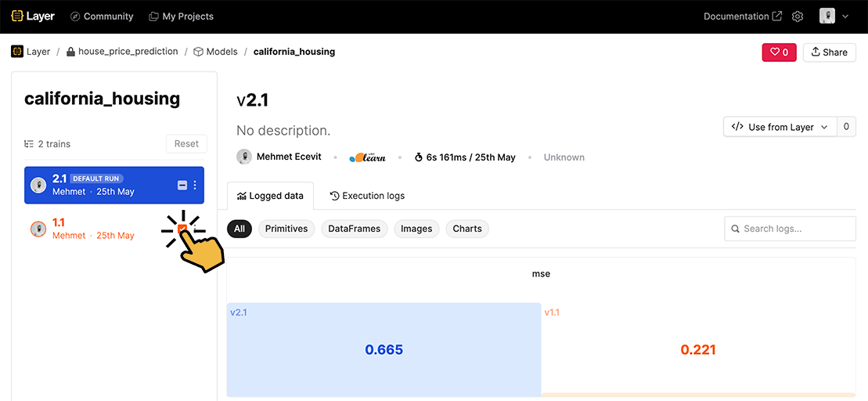The width and height of the screenshot is (868, 401).
Task: Click the 2 trains list icon
Action: tap(29, 144)
